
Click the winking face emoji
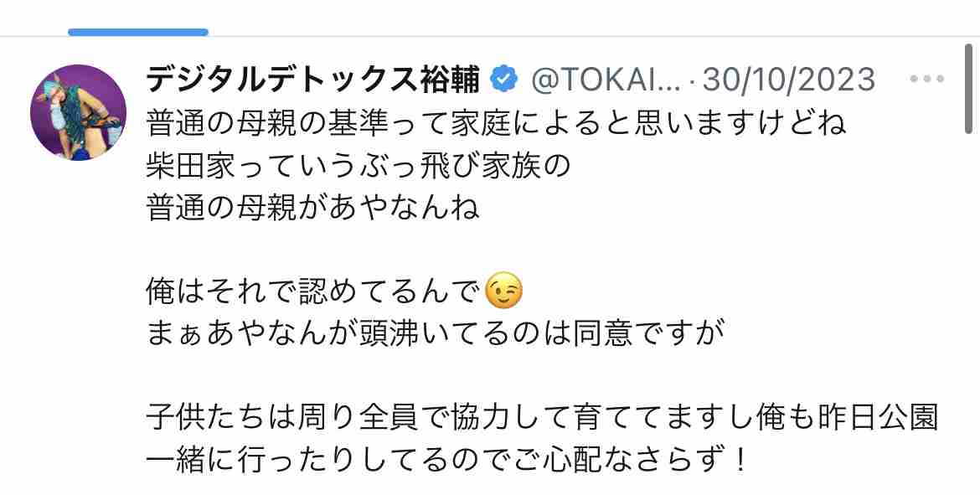503,291
